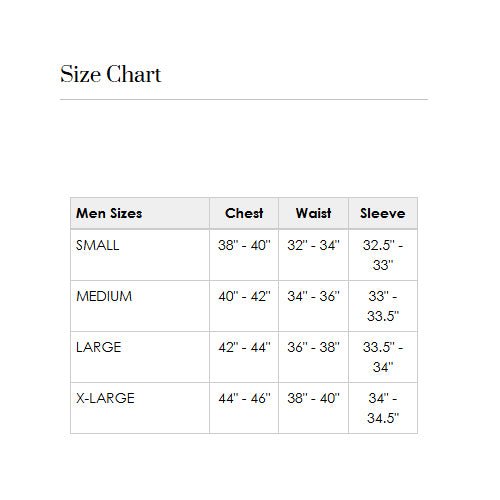Click the X-Large sleeve 34" - 34.5" cell

click(x=383, y=408)
